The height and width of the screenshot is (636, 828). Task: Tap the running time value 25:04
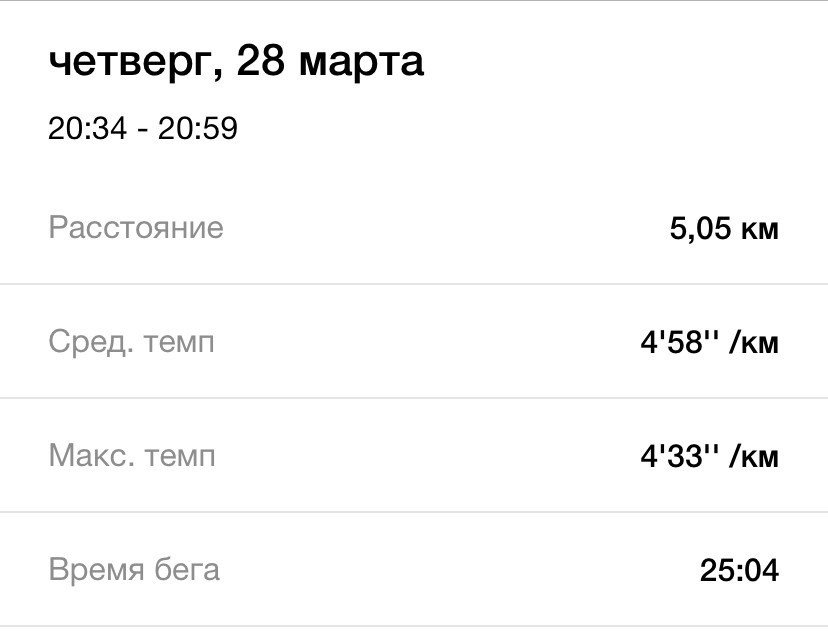[739, 570]
